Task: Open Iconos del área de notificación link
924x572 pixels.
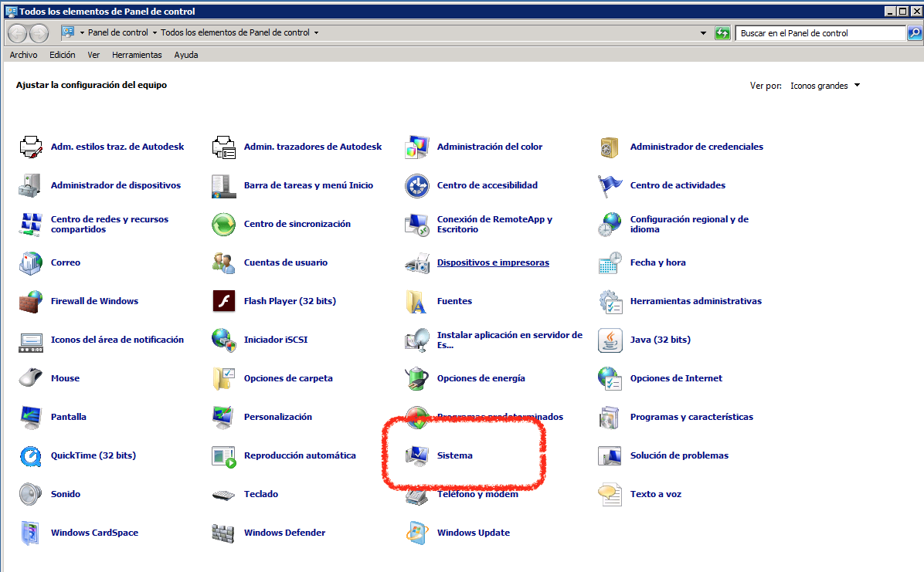Action: 117,340
